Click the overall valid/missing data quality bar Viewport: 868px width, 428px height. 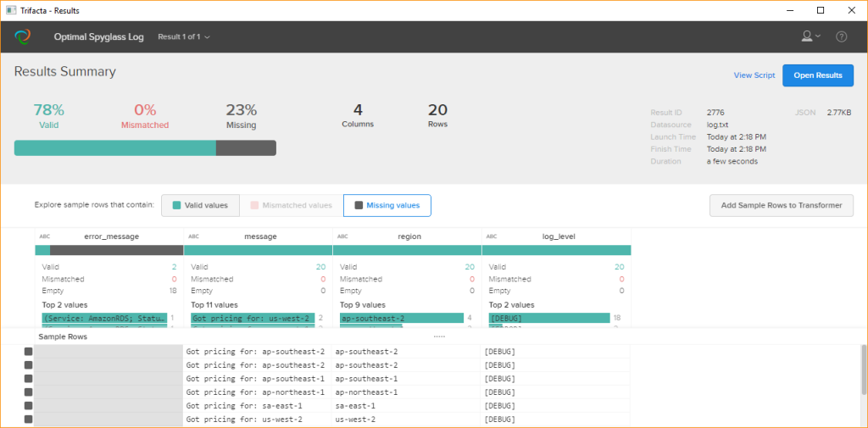click(x=145, y=147)
